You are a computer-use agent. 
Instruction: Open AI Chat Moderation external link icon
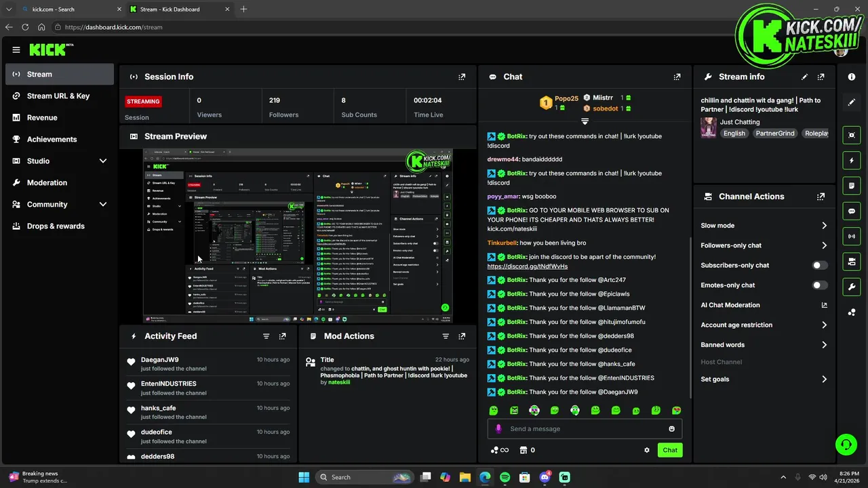(825, 305)
